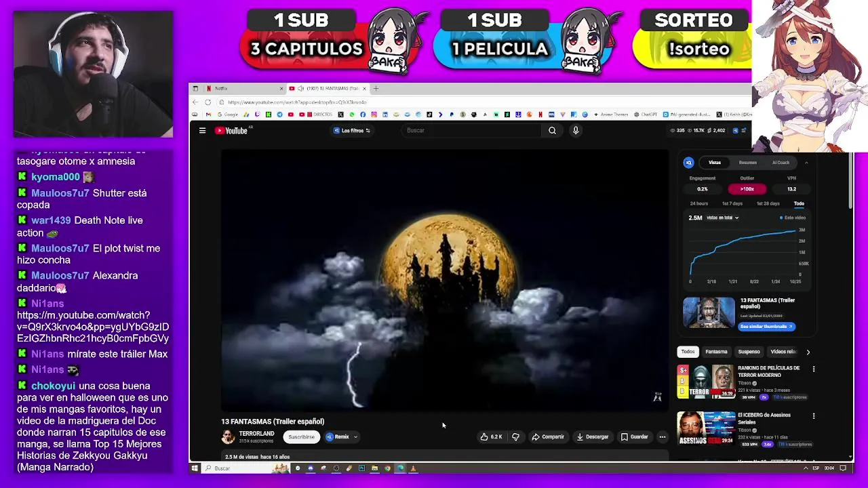The image size is (868, 488).
Task: Open the Remix button
Action: (x=338, y=437)
